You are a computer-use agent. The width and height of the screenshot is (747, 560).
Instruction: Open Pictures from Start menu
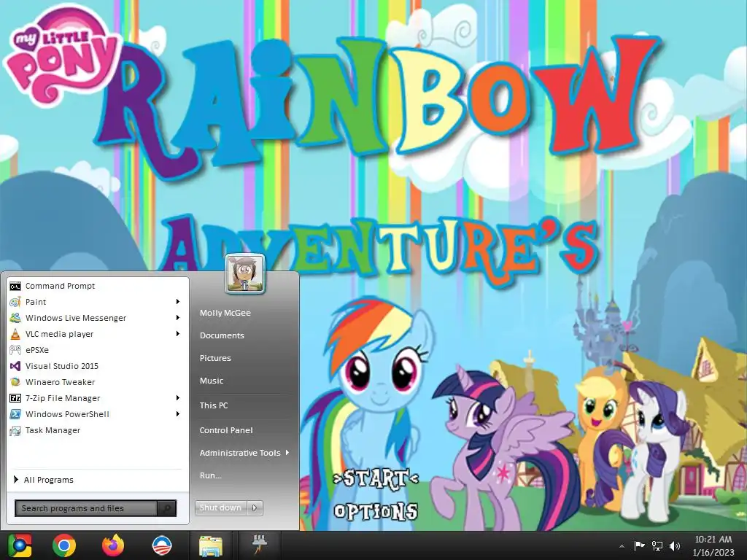pos(215,358)
